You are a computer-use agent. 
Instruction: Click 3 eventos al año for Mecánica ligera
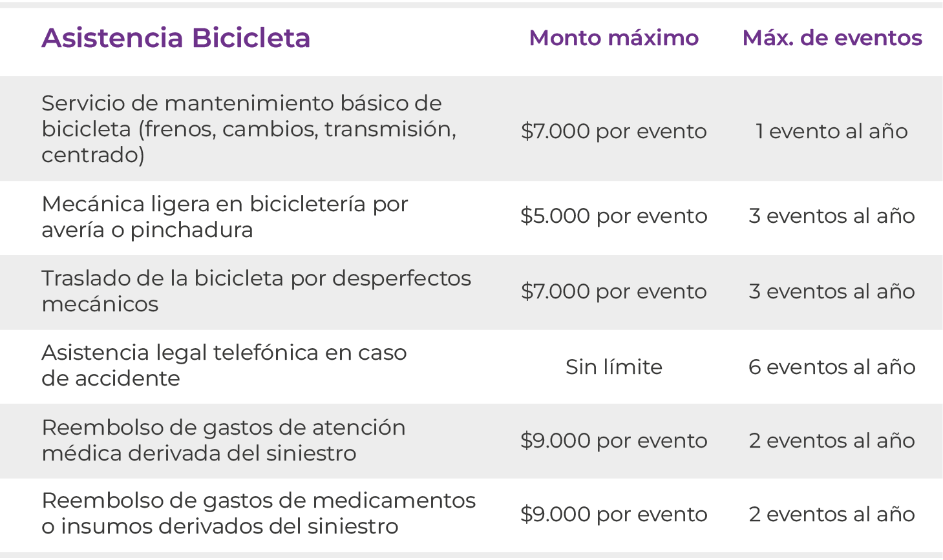[832, 216]
